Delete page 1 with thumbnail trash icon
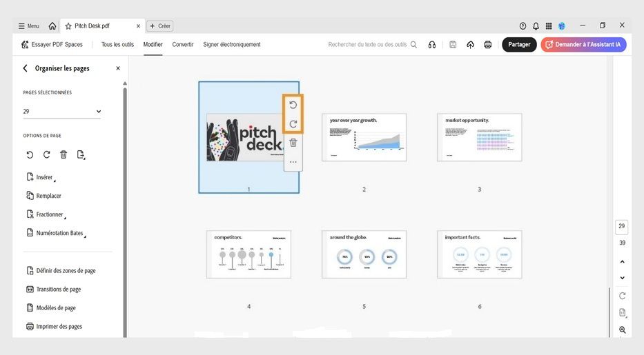Viewport: 644px width, 355px height. [x=293, y=143]
